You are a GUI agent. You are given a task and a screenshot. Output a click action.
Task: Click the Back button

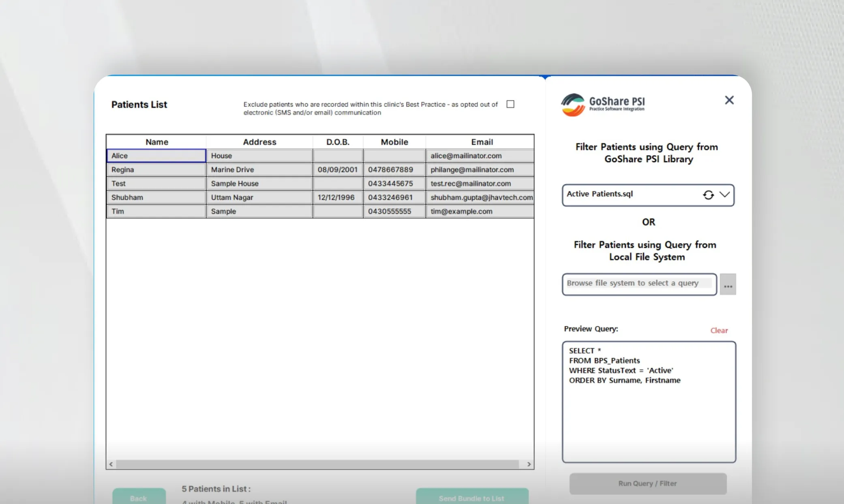point(139,498)
